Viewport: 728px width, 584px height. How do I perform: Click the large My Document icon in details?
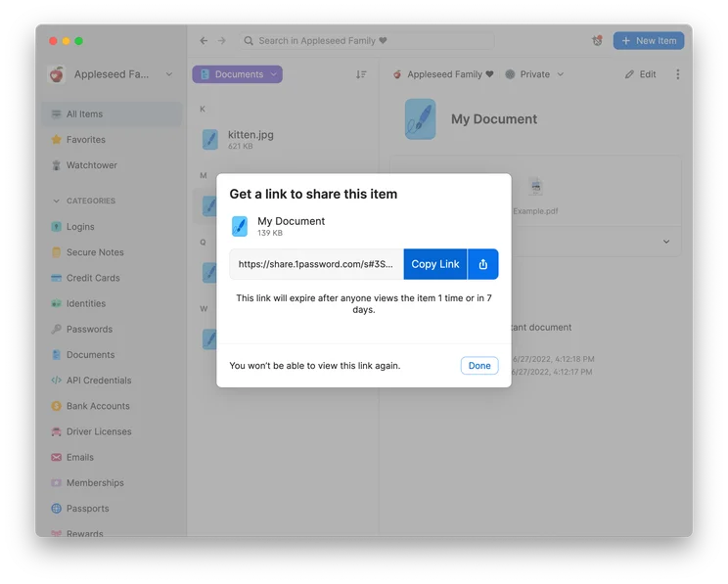[420, 118]
